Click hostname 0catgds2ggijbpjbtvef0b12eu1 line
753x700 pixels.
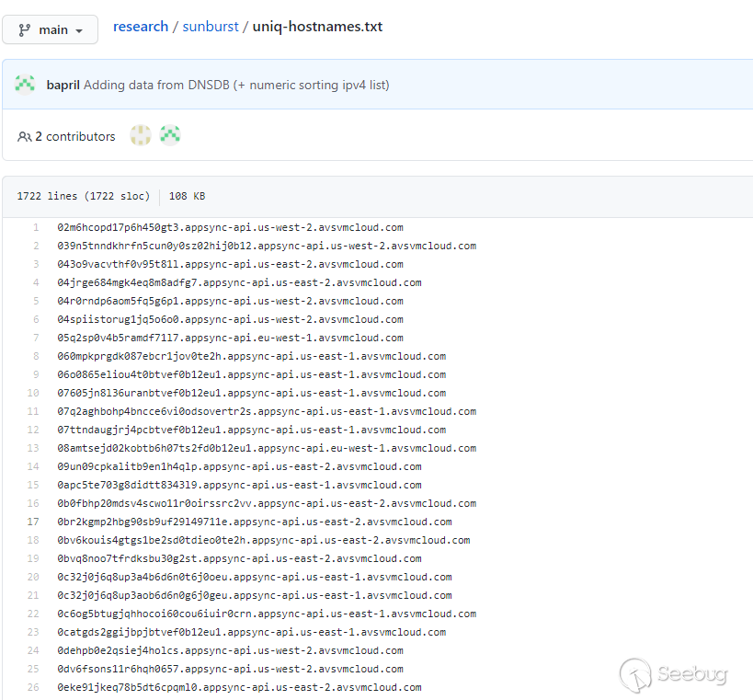click(252, 632)
